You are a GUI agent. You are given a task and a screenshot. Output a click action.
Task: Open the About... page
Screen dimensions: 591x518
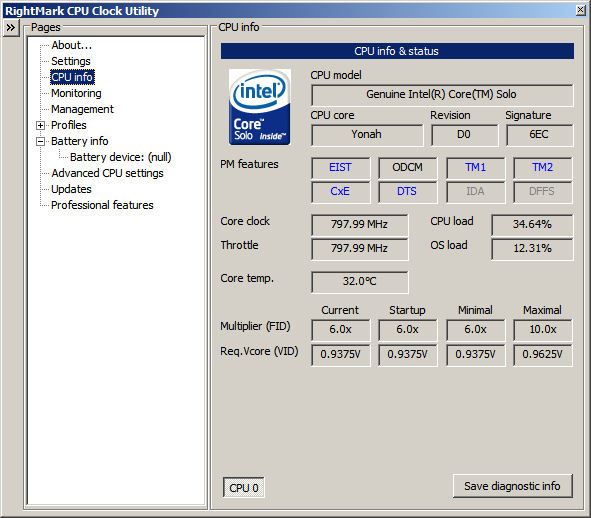(x=71, y=45)
